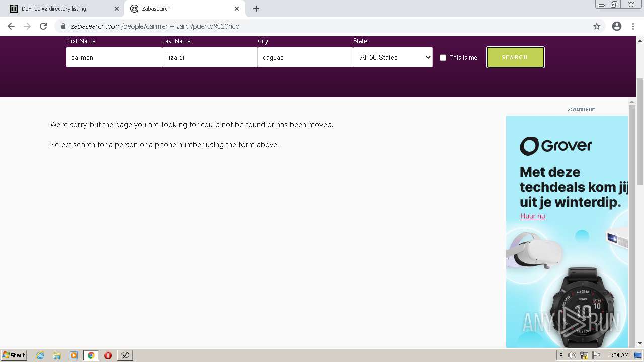This screenshot has height=362, width=644.
Task: Edit the First Name field
Action: [114, 57]
